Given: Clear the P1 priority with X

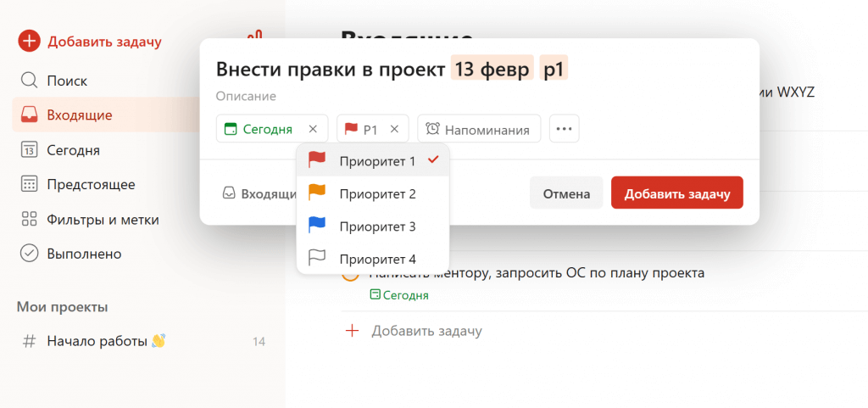Looking at the screenshot, I should pyautogui.click(x=394, y=129).
